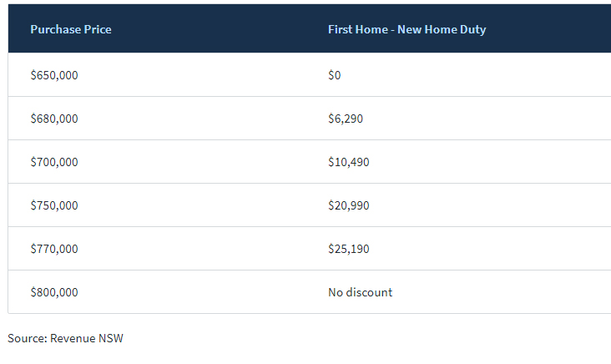Select the $650,000 purchase price cell
Viewport: 611px width, 364px height.
point(54,75)
